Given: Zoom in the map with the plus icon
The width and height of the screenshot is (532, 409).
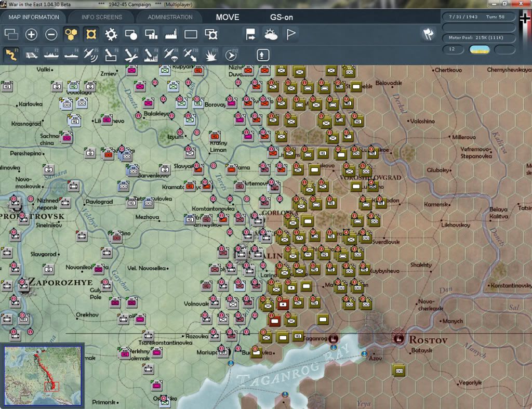Looking at the screenshot, I should [x=31, y=34].
